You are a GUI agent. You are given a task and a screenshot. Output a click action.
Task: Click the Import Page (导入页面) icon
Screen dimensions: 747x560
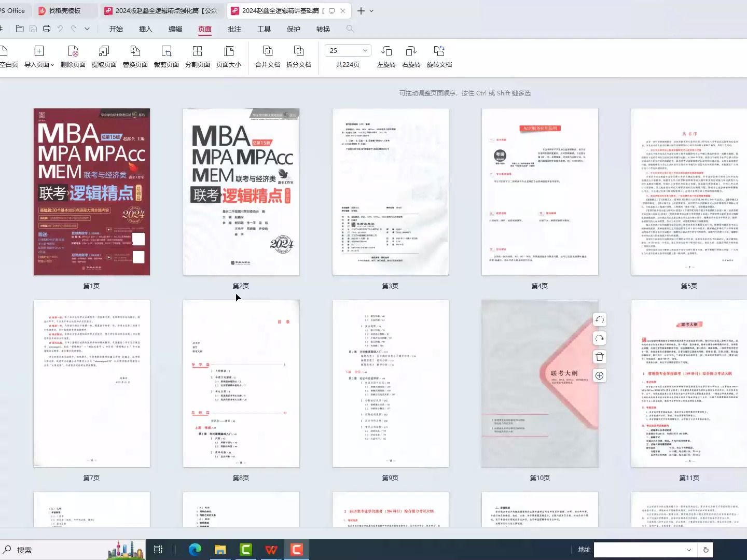tap(39, 51)
